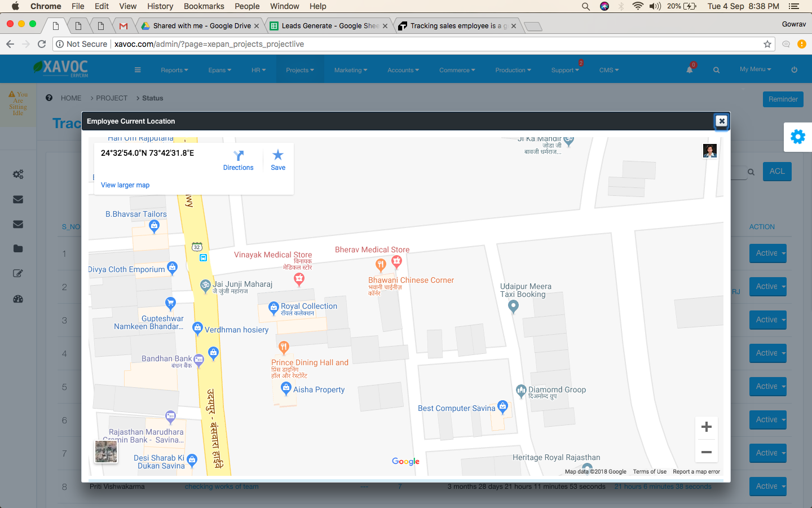This screenshot has width=812, height=508.
Task: Open the Marketing menu
Action: coord(350,70)
